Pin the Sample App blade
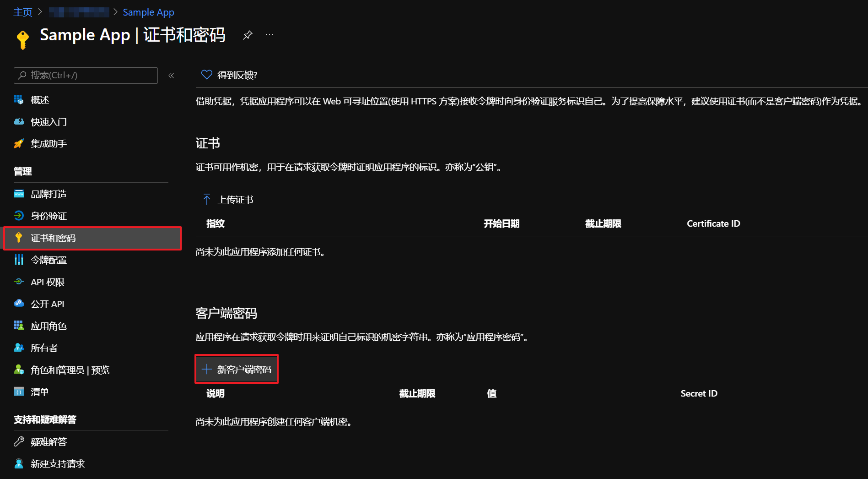This screenshot has width=868, height=479. [x=248, y=35]
